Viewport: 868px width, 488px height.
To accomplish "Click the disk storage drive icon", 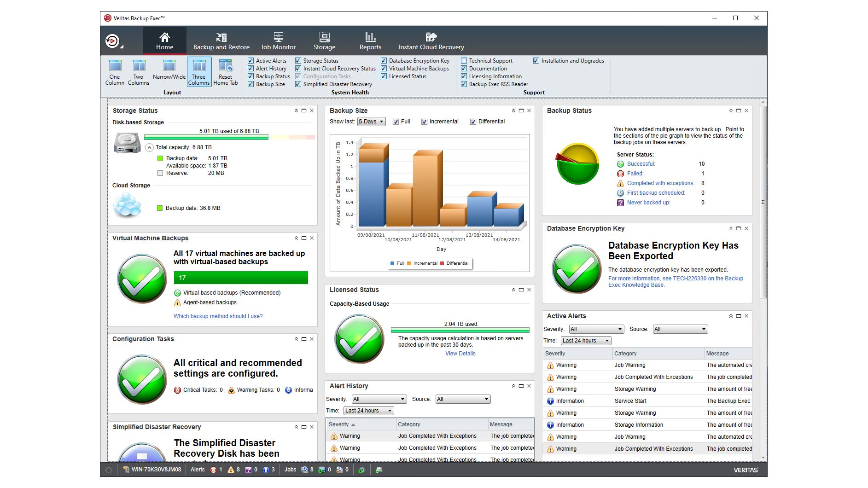I will click(128, 143).
